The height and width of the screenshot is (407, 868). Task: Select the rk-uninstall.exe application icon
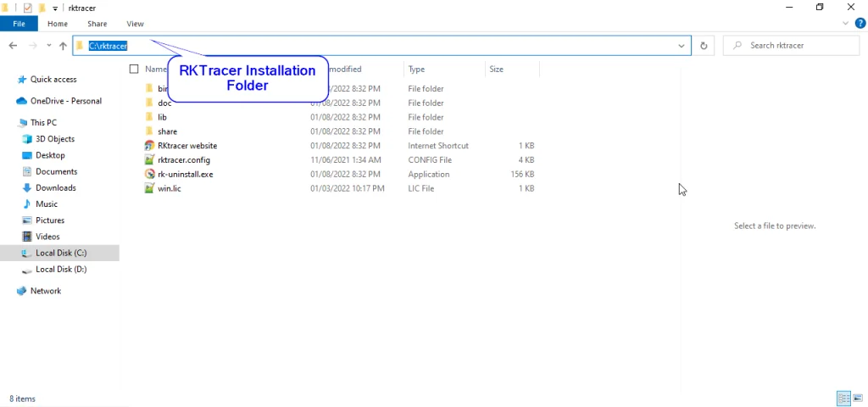[149, 175]
